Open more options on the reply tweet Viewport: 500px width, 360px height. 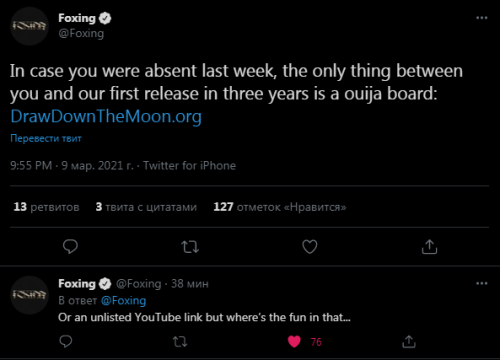point(482,283)
